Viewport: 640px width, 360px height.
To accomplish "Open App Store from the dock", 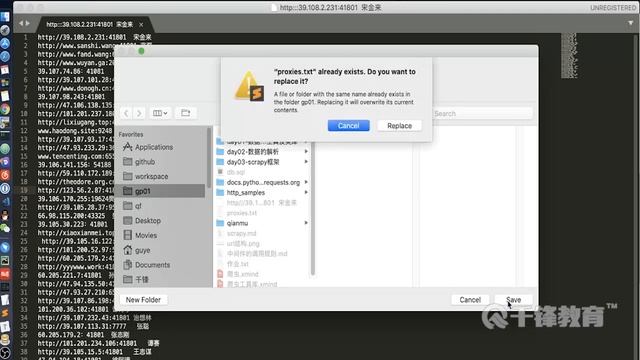I will [5, 43].
